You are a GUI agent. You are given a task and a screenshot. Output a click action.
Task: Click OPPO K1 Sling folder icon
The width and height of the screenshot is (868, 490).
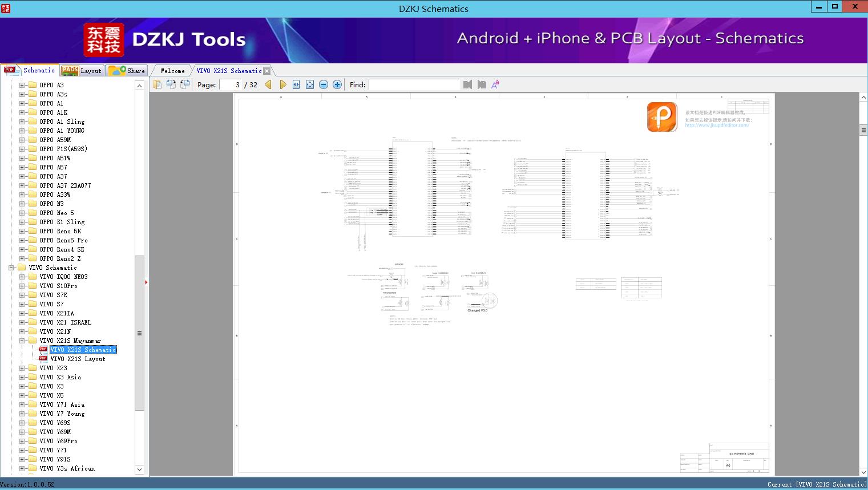pyautogui.click(x=33, y=222)
